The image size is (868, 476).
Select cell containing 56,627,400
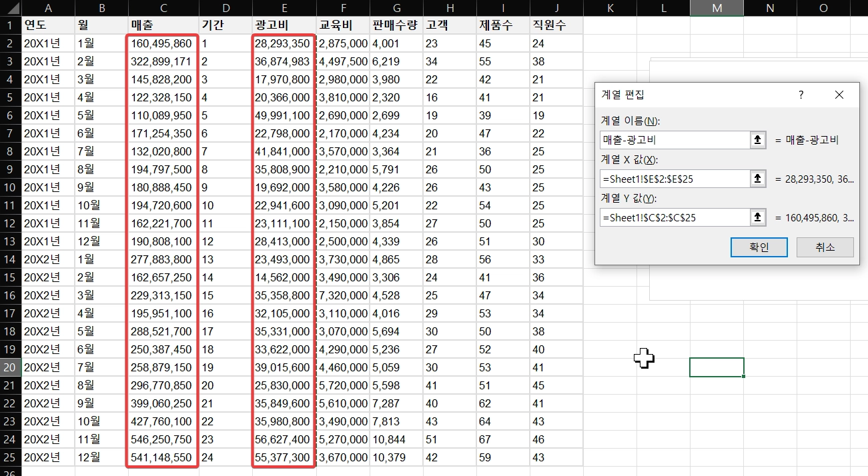284,439
